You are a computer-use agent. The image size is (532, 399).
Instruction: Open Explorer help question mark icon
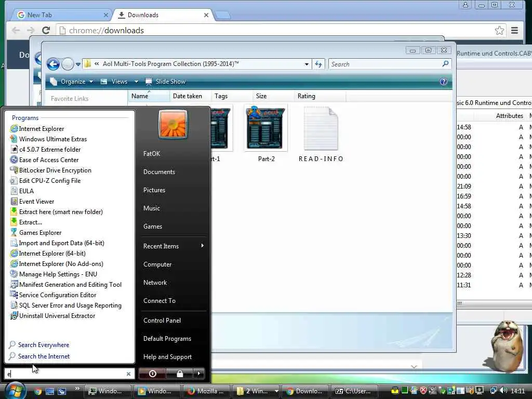[x=443, y=82]
